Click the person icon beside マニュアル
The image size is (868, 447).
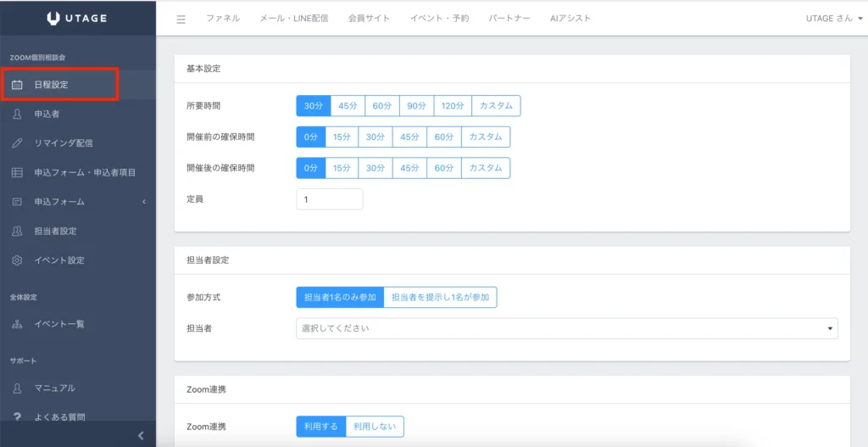point(17,388)
